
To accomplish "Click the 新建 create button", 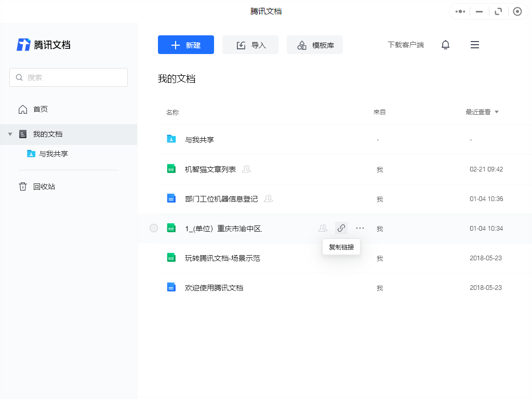I will tap(185, 45).
